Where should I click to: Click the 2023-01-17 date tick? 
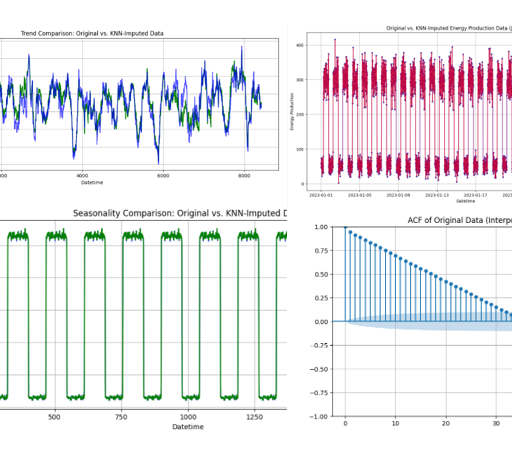pyautogui.click(x=475, y=195)
